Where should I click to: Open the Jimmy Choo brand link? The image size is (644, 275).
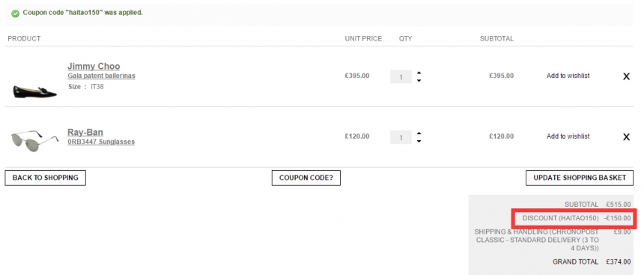pos(94,66)
